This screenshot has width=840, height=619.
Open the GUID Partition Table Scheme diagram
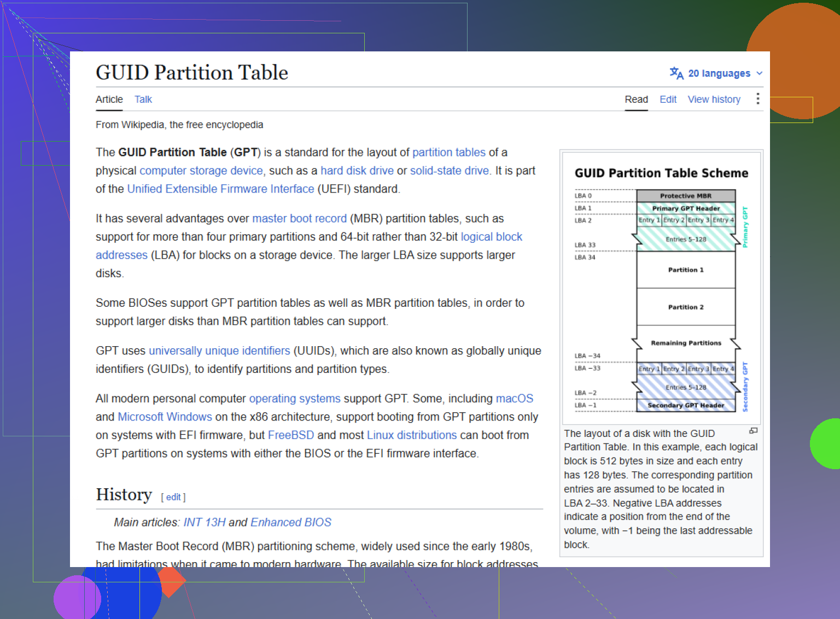[x=661, y=288]
